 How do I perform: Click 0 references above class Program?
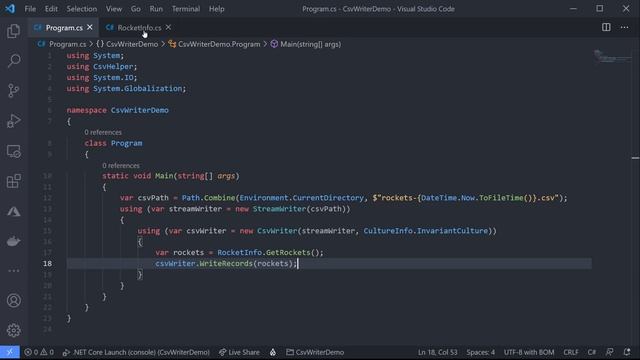pos(103,132)
